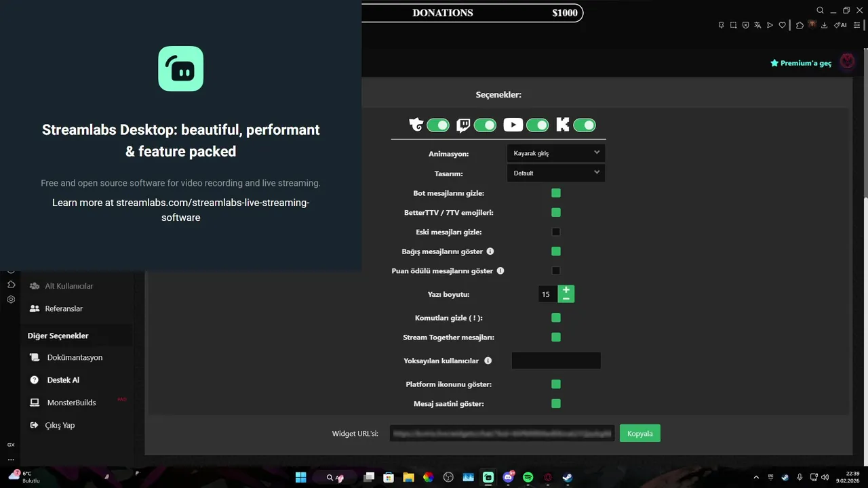Open the AI assistant toolbar icon
868x488 pixels.
point(840,25)
